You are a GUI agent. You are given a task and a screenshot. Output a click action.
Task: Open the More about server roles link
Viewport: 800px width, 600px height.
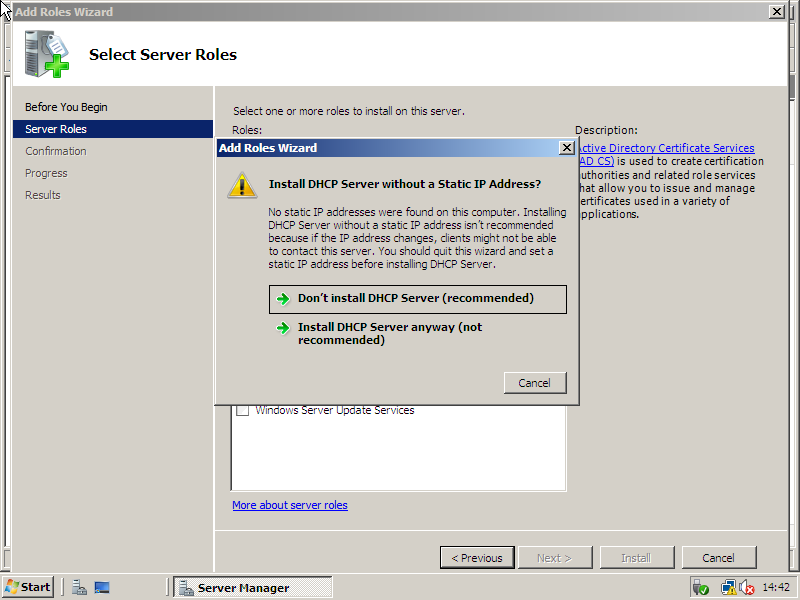coord(290,506)
